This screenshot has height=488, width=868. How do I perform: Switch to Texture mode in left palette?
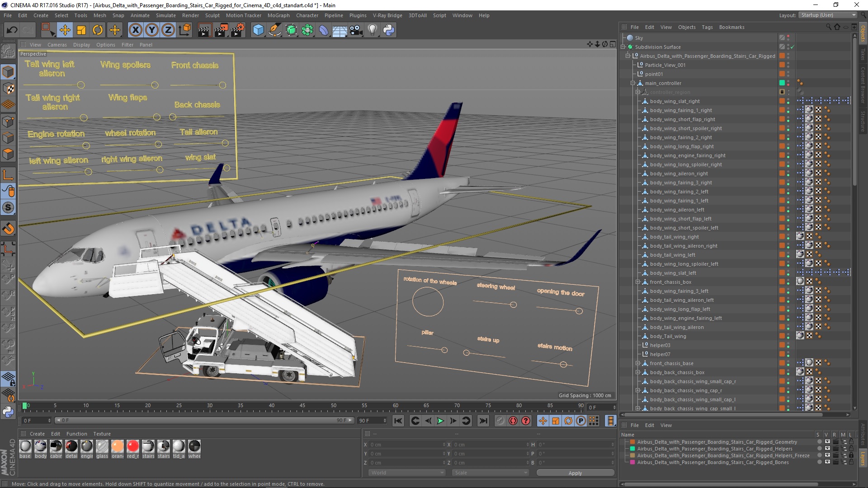pos(8,88)
